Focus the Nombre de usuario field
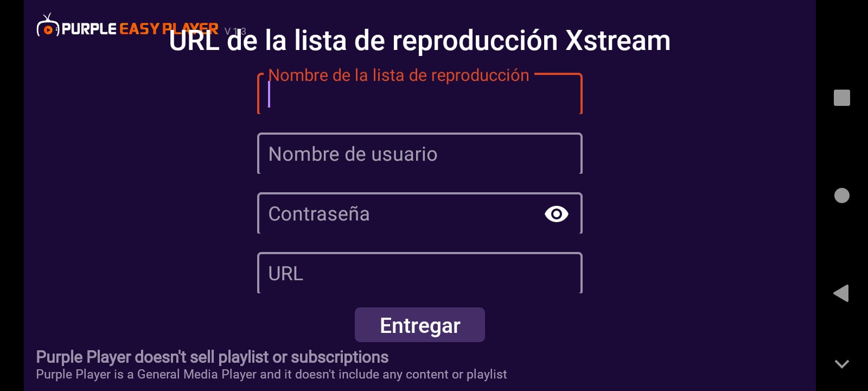Image resolution: width=868 pixels, height=391 pixels. coord(420,154)
